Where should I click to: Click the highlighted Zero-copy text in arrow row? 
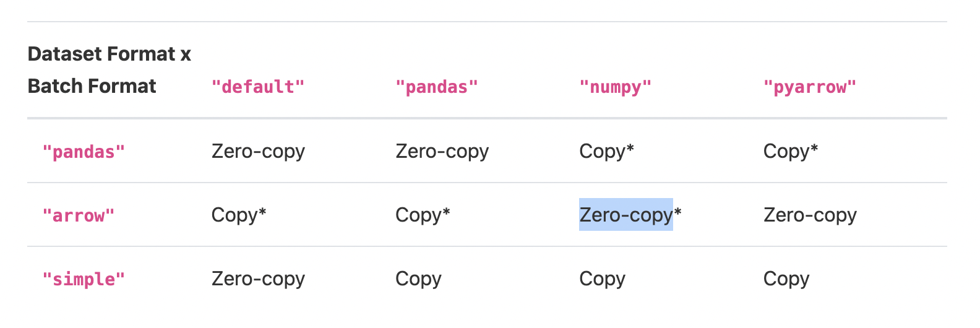click(x=626, y=215)
